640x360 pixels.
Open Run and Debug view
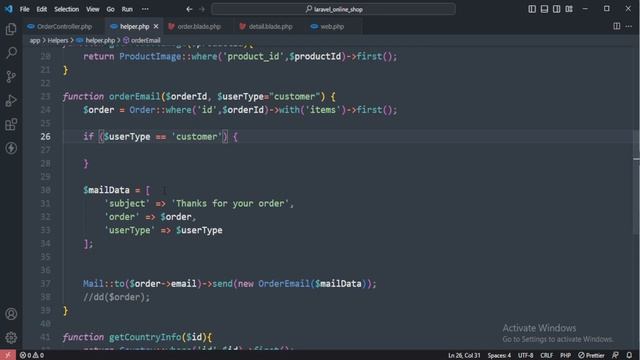(x=11, y=100)
